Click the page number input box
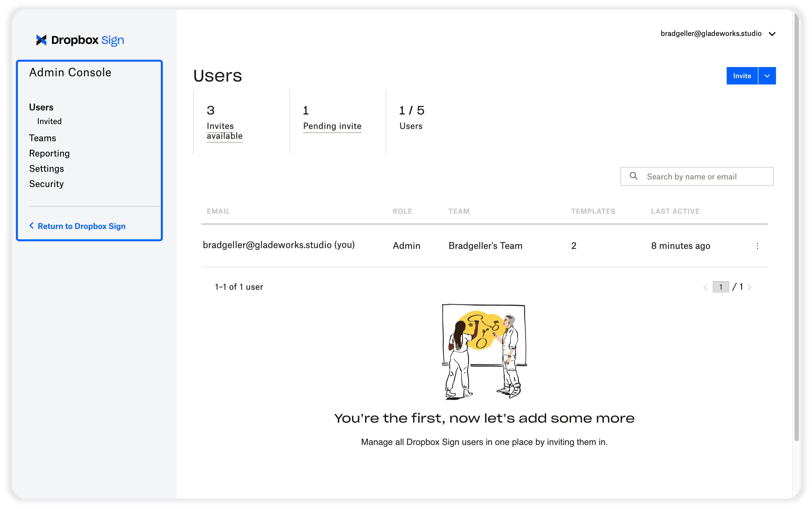The image size is (812, 509). (x=720, y=287)
